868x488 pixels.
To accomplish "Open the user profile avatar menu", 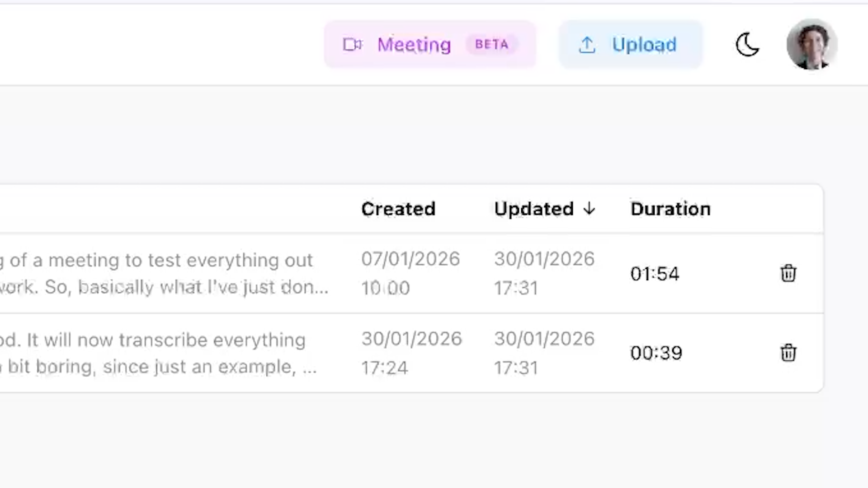I will click(x=811, y=45).
